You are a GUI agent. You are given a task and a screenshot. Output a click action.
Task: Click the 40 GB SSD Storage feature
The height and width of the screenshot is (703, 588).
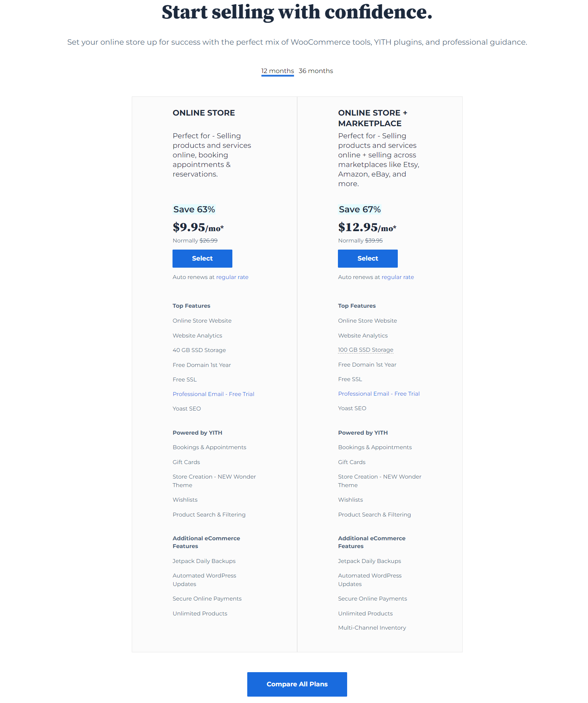pyautogui.click(x=199, y=350)
